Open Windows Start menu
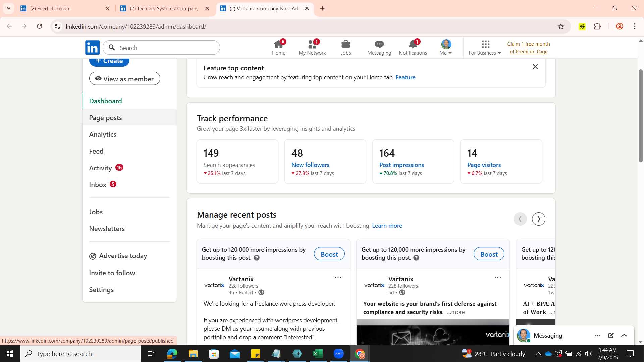644x362 pixels. 10,354
